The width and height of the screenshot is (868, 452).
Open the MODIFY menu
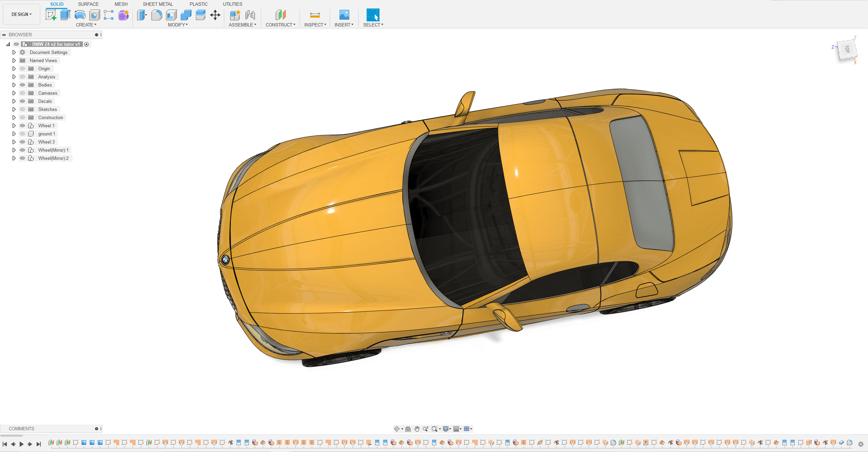(178, 25)
